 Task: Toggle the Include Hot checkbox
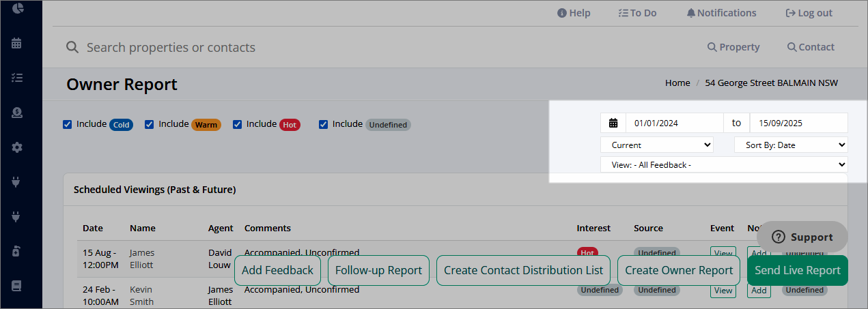(237, 124)
